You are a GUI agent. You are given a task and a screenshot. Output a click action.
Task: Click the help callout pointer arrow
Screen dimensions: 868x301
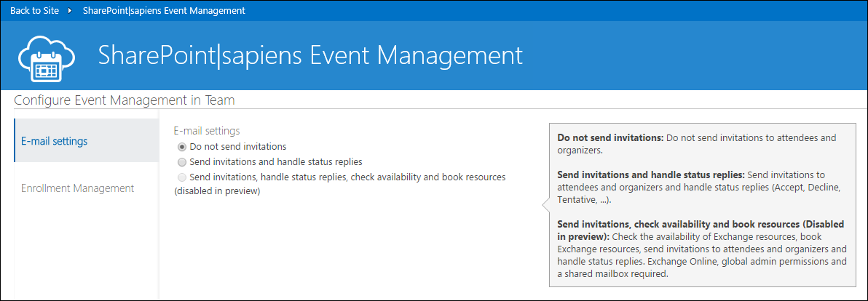click(545, 206)
